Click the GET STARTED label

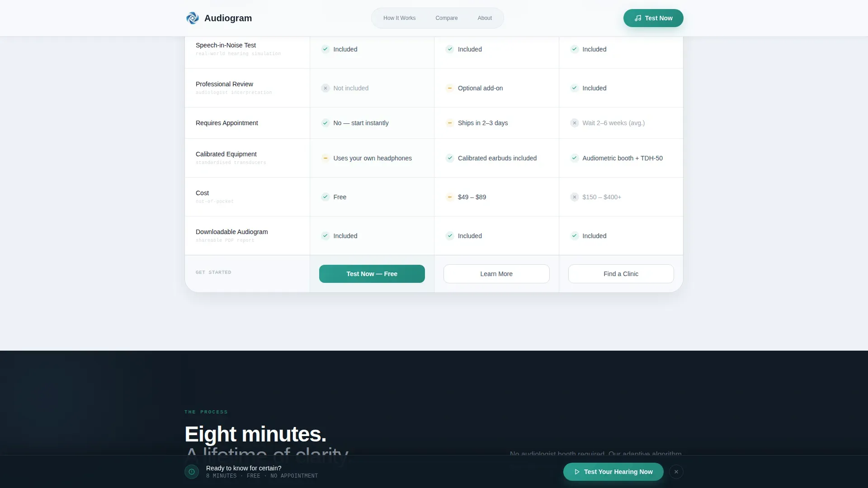[213, 272]
